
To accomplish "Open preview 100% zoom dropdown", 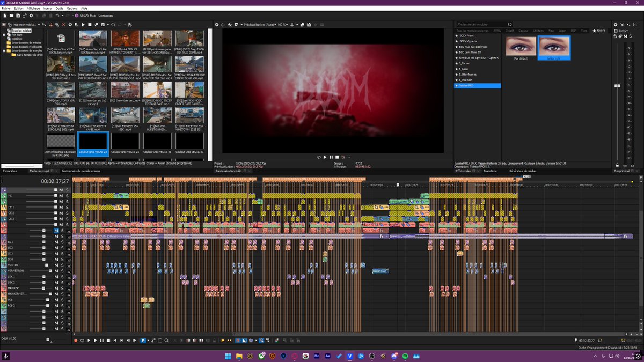I will 283,24.
